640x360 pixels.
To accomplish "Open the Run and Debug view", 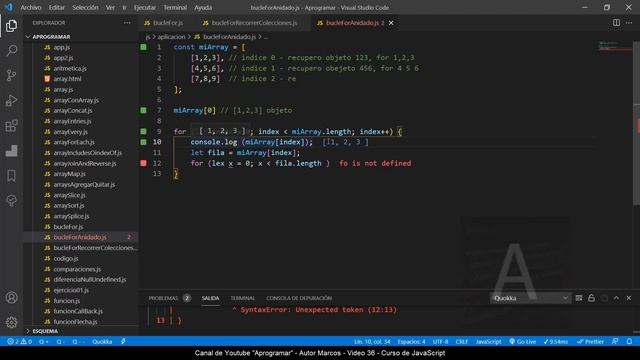I will coord(11,100).
